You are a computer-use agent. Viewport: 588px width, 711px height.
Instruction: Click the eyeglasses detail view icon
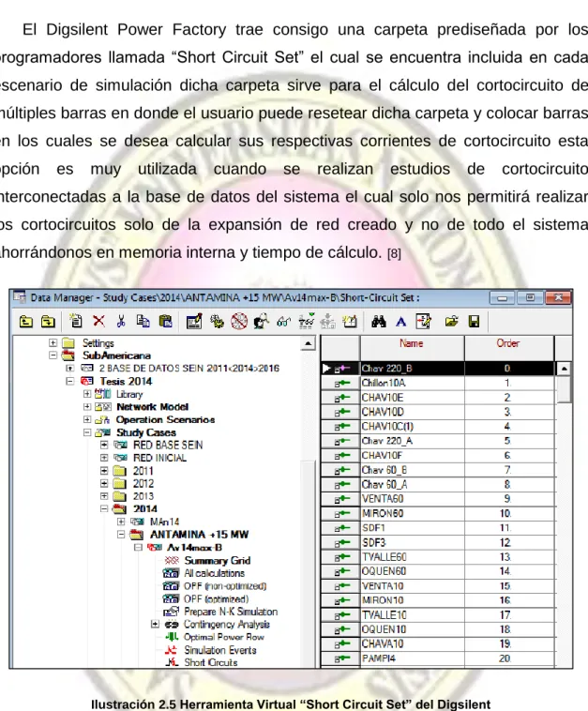[283, 322]
